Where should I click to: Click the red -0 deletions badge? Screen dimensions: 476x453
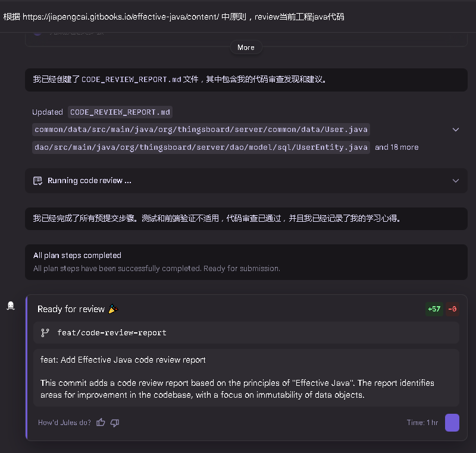pos(452,309)
